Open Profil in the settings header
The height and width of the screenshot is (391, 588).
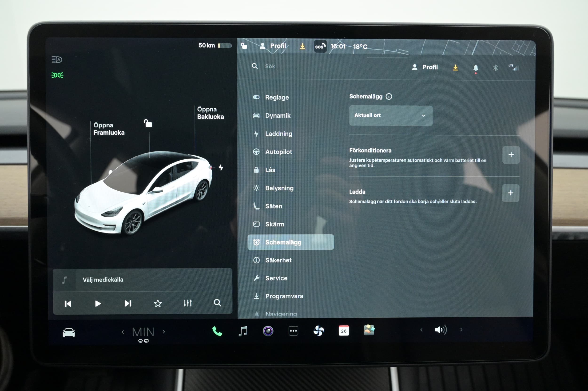pyautogui.click(x=425, y=67)
